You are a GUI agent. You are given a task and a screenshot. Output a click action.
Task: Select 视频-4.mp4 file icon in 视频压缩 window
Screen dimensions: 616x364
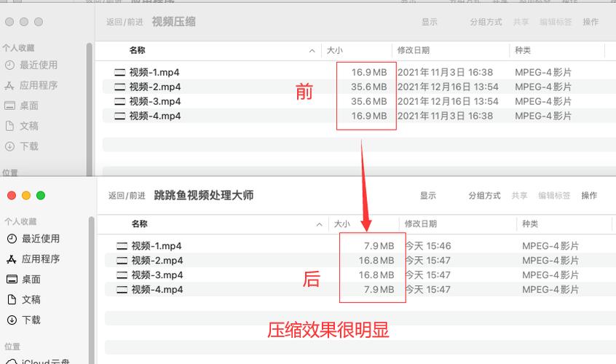120,116
